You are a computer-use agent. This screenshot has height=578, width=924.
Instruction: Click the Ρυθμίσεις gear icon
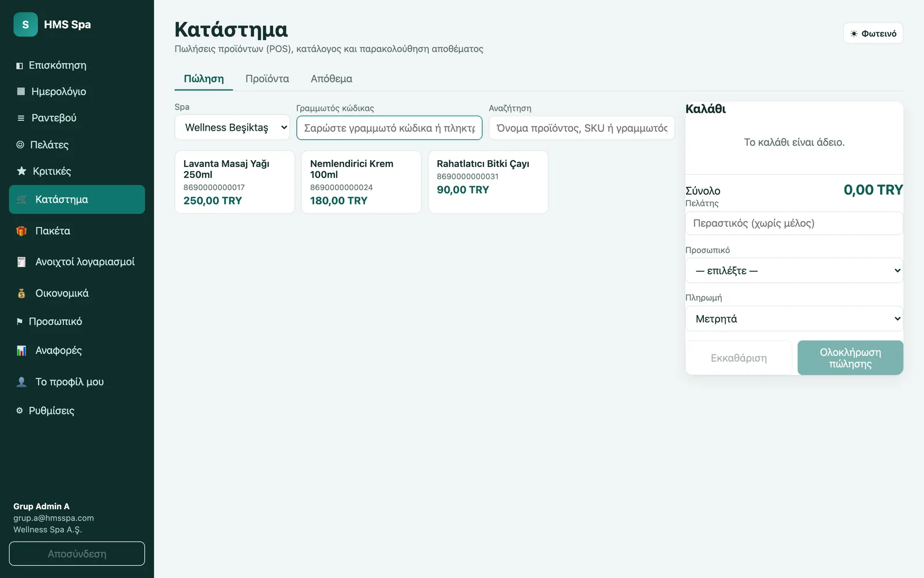tap(20, 410)
